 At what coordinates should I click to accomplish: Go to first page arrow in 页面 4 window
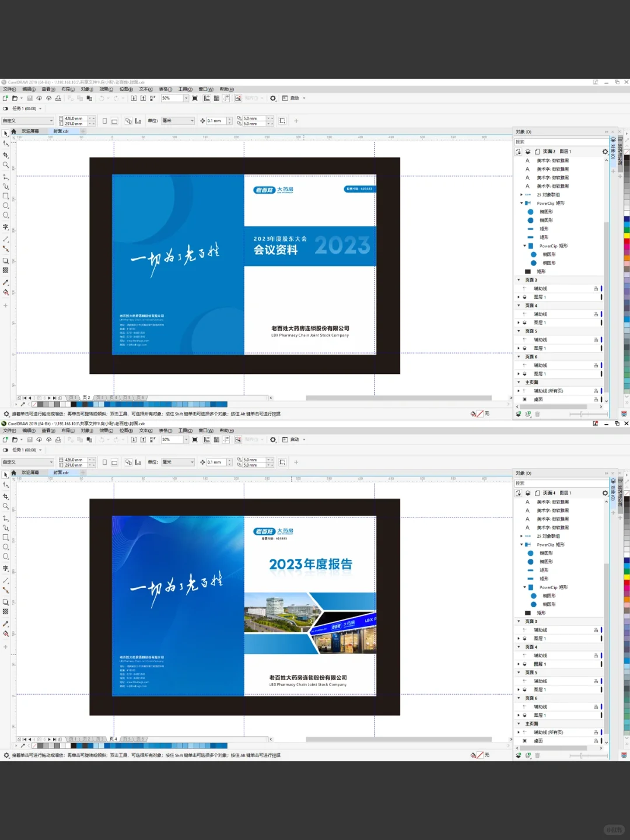point(24,739)
